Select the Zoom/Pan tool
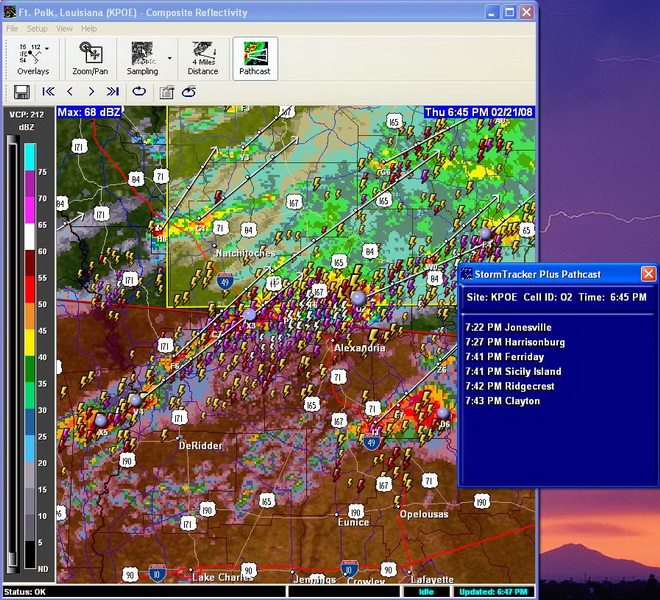Screen dimensions: 660x600 pos(90,58)
